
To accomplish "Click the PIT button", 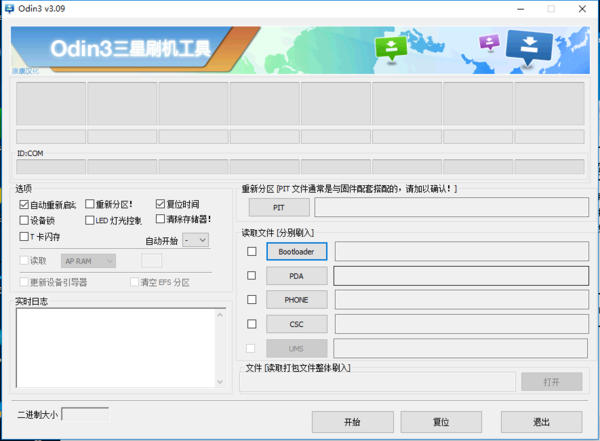I will [x=279, y=207].
